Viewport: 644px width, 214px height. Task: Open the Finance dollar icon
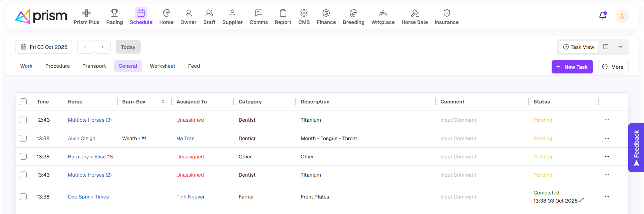326,13
